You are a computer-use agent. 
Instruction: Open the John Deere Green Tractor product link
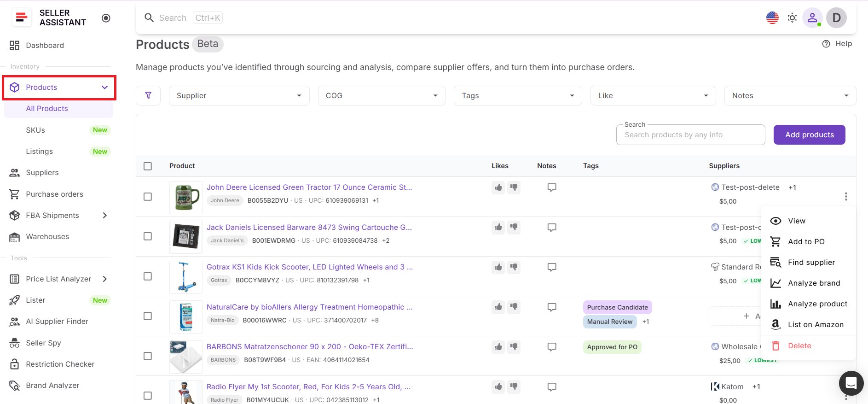[x=309, y=187]
